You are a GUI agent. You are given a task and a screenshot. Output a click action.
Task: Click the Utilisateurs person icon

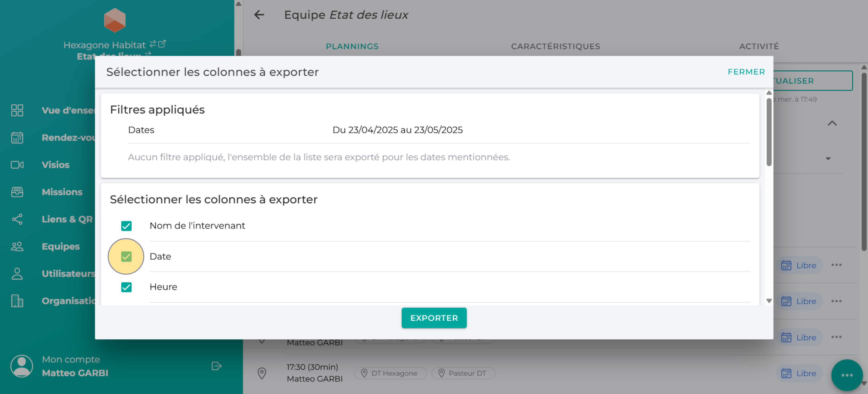pos(17,274)
